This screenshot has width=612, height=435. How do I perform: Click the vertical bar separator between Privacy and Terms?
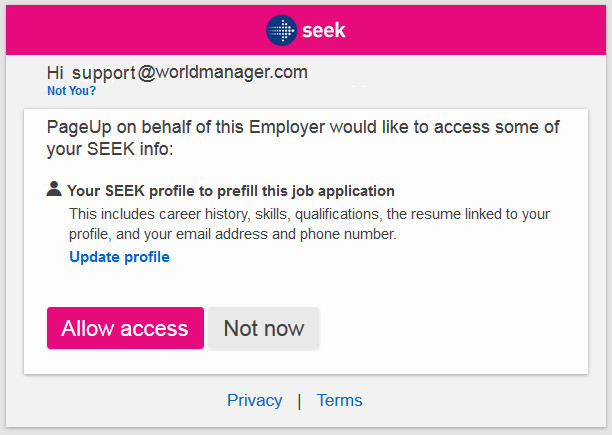pyautogui.click(x=299, y=401)
